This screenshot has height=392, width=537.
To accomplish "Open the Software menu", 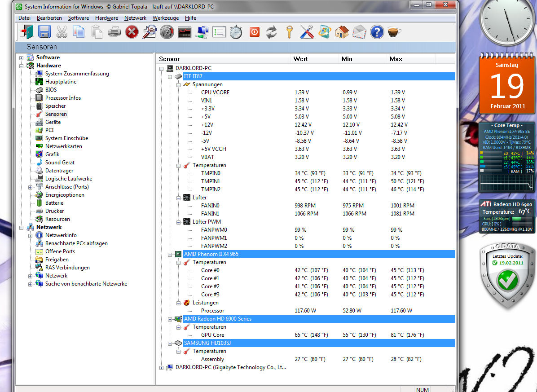I will [79, 18].
